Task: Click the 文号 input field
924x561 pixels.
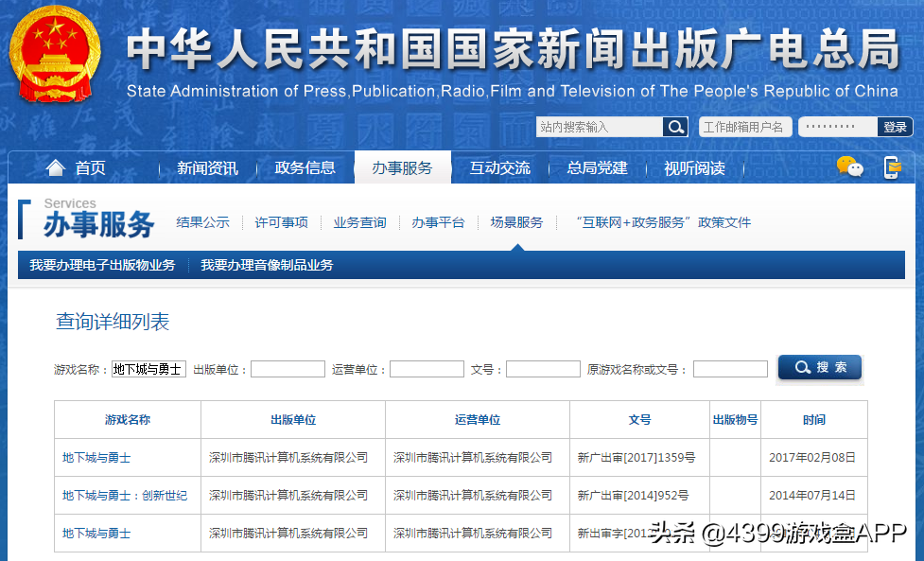Action: [x=543, y=369]
